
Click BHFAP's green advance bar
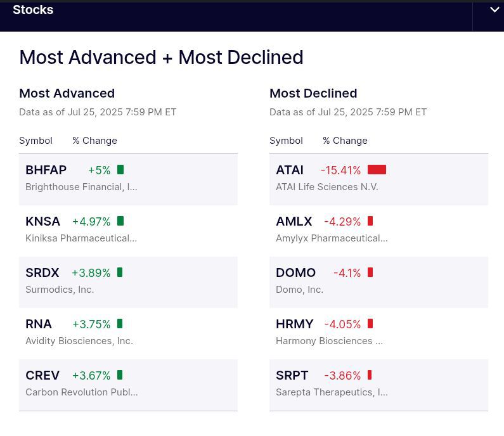coord(120,170)
